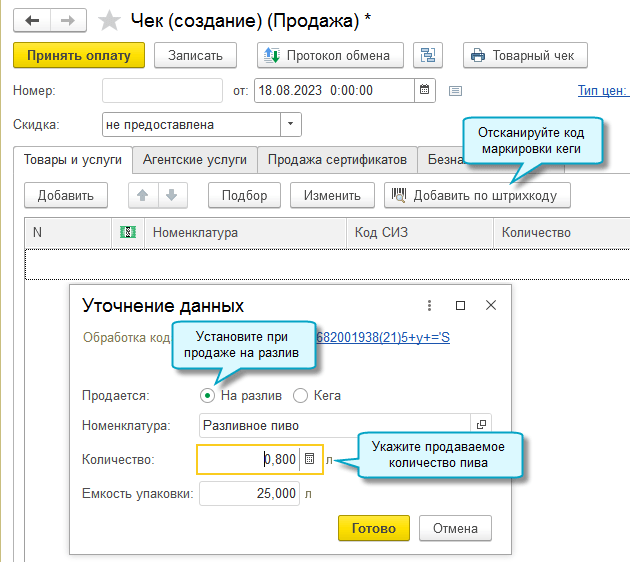Click the Добавить по штрихкоду button
This screenshot has width=630, height=562.
point(477,195)
